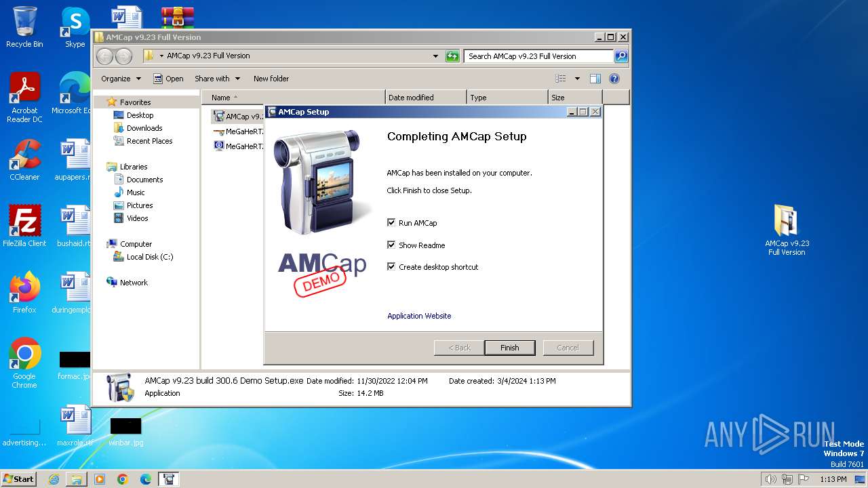Image resolution: width=868 pixels, height=488 pixels.
Task: Close the AMCap Setup dialog
Action: [595, 112]
